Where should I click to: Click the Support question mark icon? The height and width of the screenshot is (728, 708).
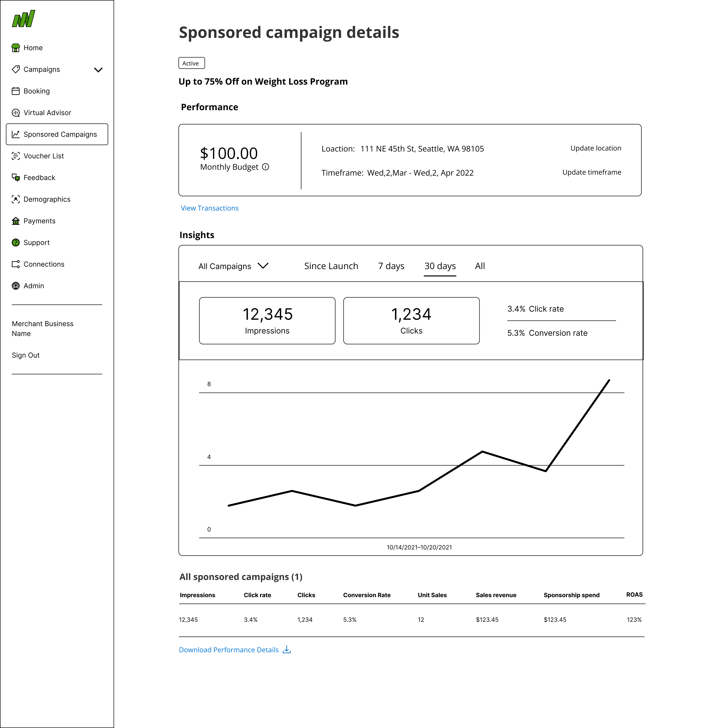(16, 242)
